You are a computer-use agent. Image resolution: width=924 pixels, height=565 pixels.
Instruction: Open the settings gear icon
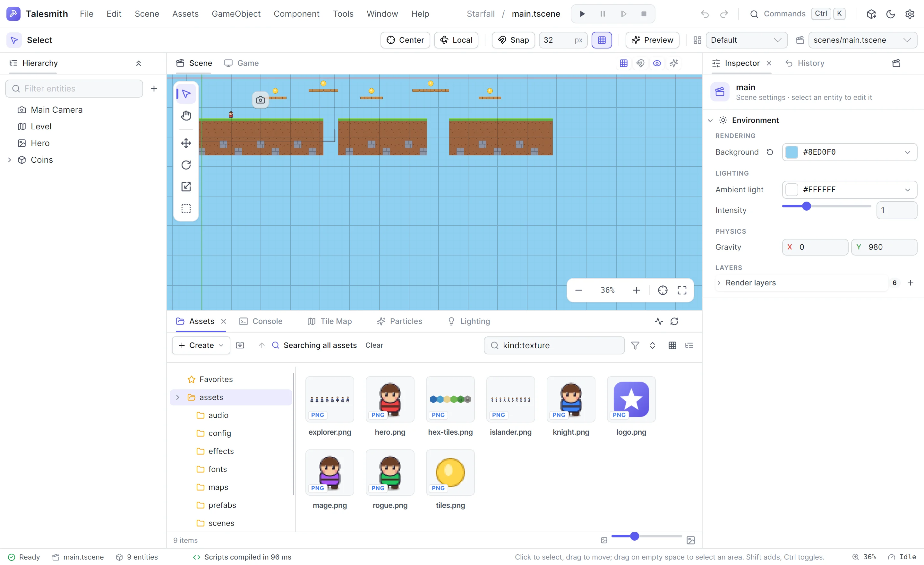click(x=910, y=14)
